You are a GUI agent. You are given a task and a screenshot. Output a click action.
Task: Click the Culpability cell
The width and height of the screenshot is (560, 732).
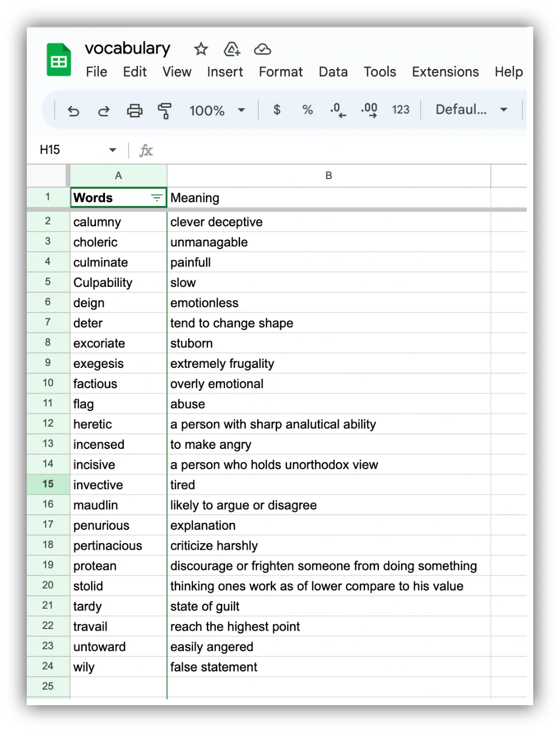(118, 283)
